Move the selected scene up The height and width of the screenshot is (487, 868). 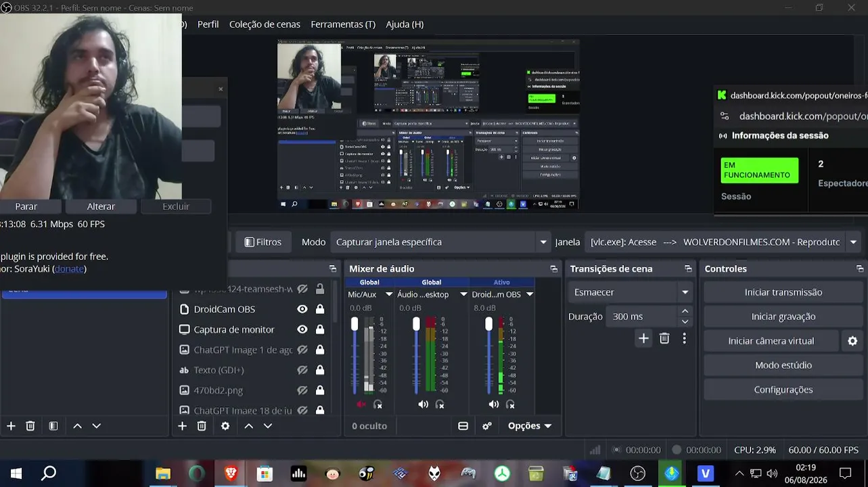click(77, 426)
